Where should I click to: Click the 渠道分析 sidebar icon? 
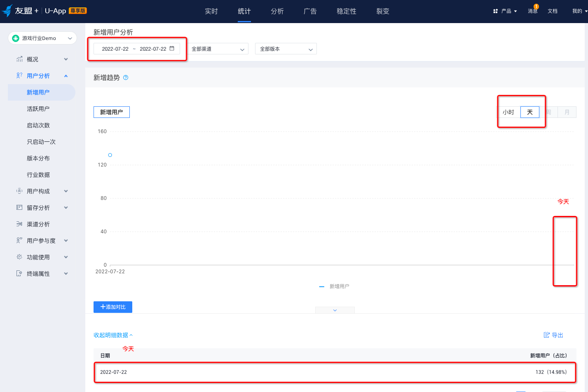click(x=19, y=224)
